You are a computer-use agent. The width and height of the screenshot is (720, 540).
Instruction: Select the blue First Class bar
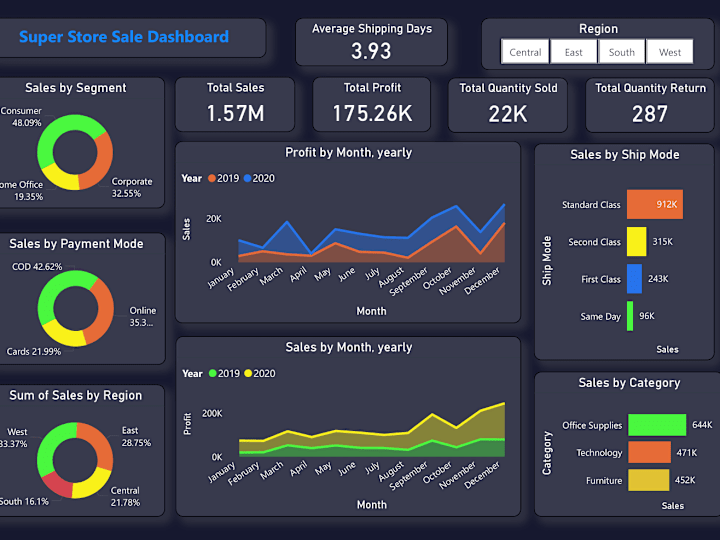(635, 279)
